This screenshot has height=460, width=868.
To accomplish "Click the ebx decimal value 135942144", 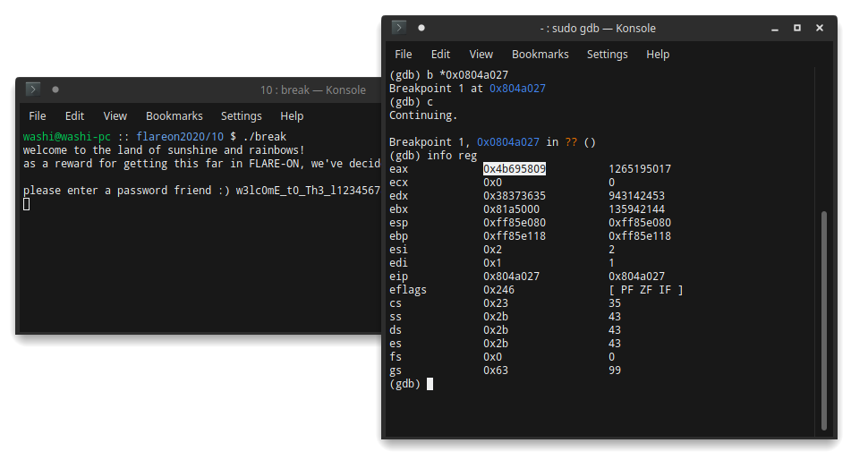I will pyautogui.click(x=636, y=209).
